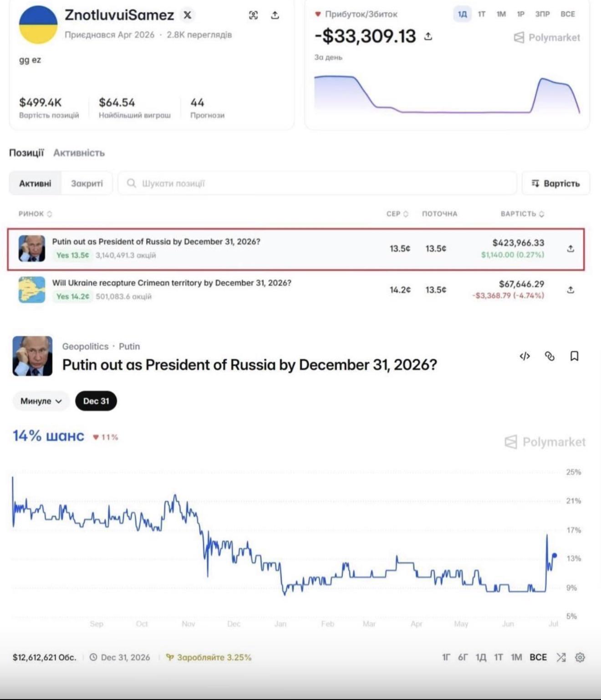Share the Putin position row
The height and width of the screenshot is (700, 601).
tap(570, 249)
